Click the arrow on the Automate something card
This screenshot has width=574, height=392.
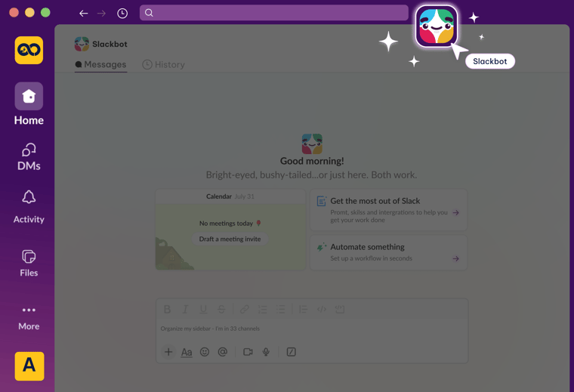pyautogui.click(x=455, y=258)
